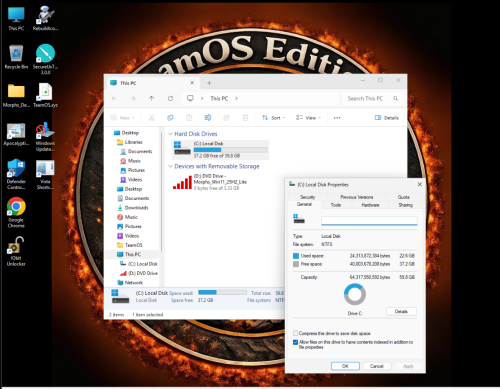Open the Defender Control desktop shortcut
The width and height of the screenshot is (500, 389).
pyautogui.click(x=16, y=174)
